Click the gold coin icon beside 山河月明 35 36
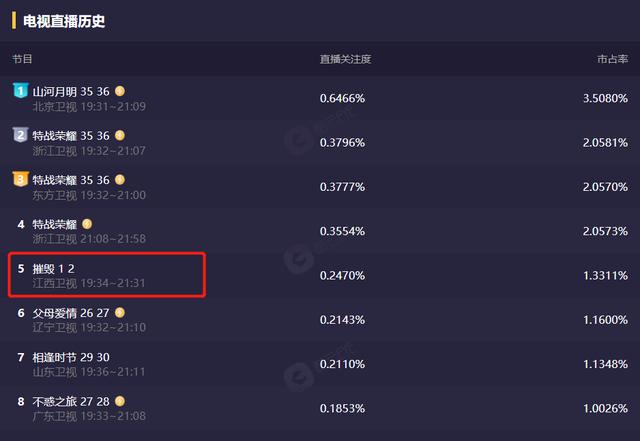 point(120,91)
